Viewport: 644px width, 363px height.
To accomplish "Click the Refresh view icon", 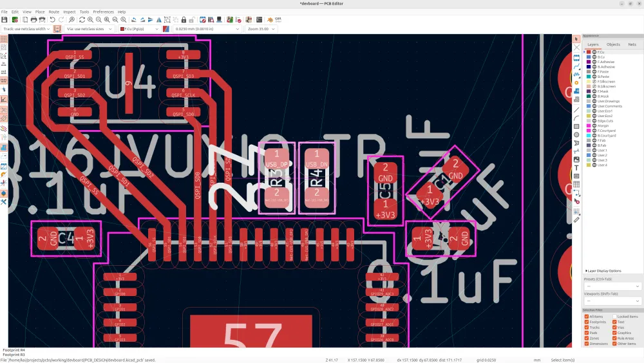I will [82, 20].
